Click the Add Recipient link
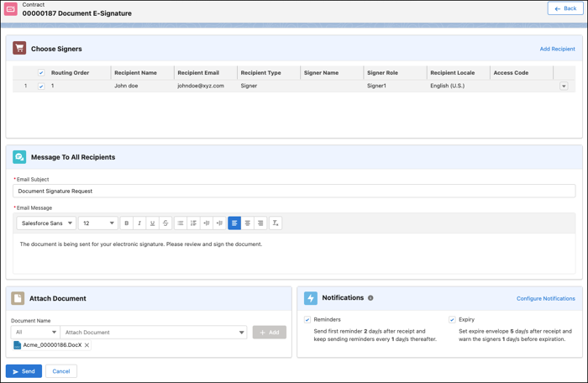Screen dimensions: 588x383 [557, 49]
